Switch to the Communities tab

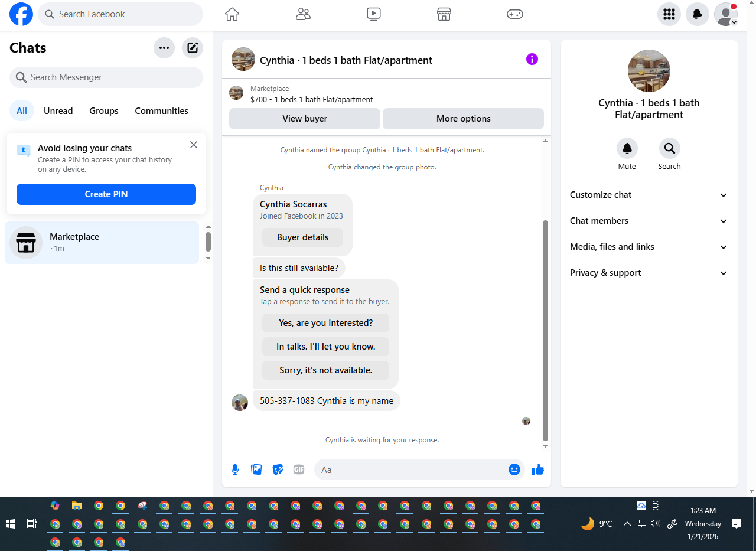[162, 111]
